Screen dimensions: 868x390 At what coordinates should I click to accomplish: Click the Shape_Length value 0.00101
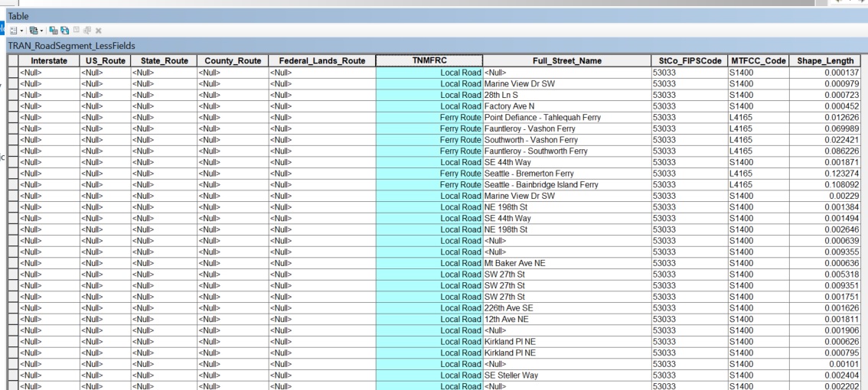pos(825,364)
